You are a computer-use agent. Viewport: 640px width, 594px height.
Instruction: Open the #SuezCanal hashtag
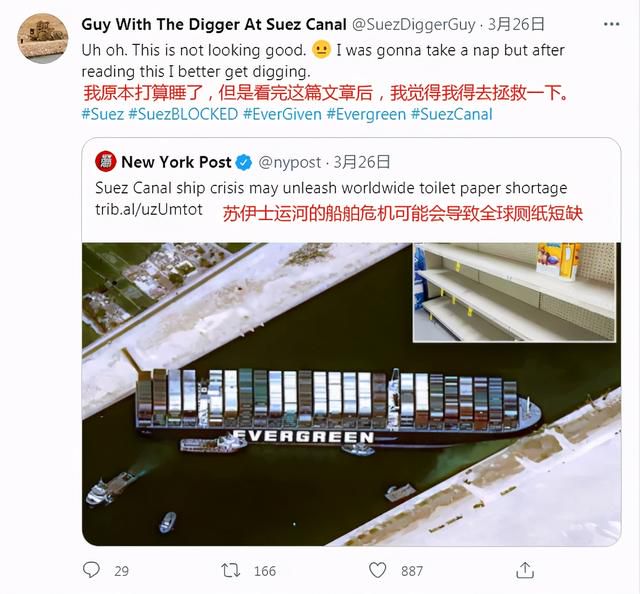451,114
